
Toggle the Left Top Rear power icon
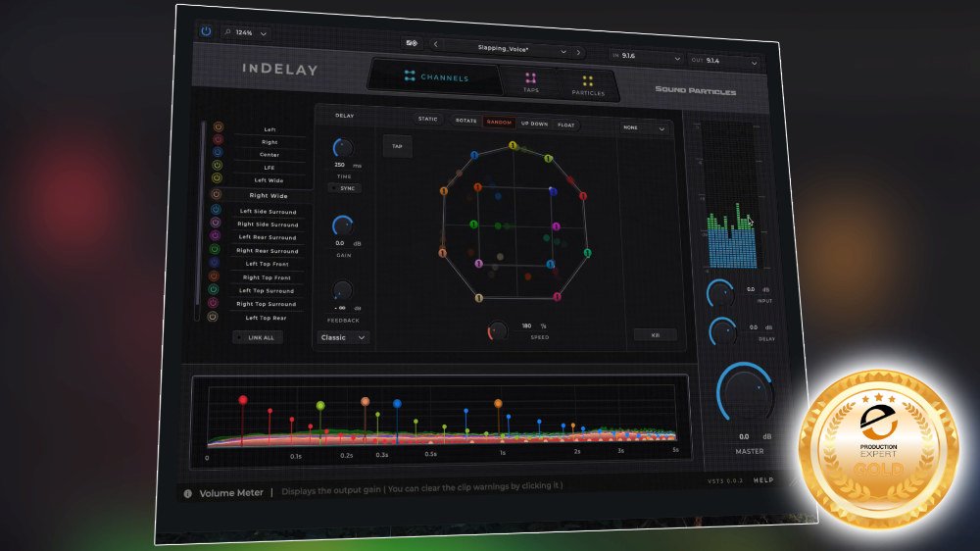coord(213,317)
